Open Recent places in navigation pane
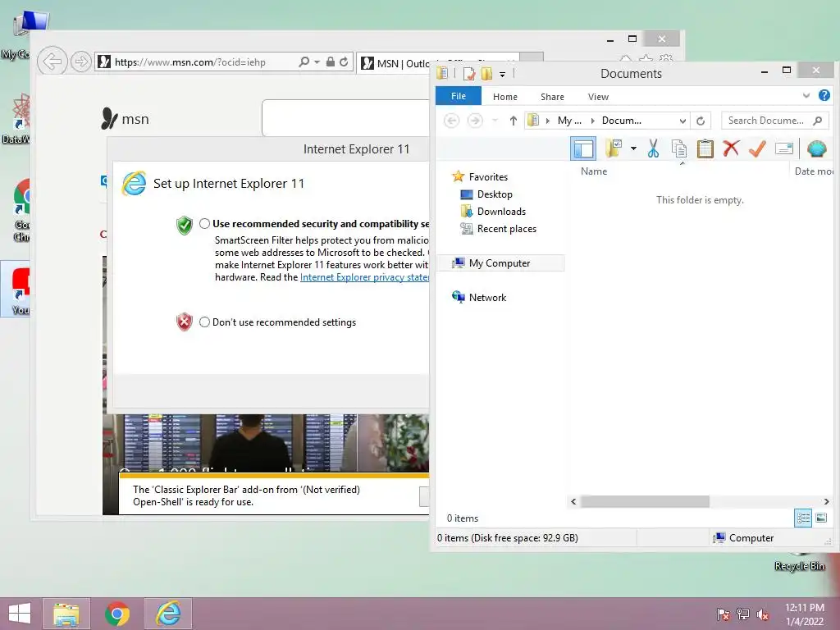Screen dimensions: 840x630 pyautogui.click(x=507, y=229)
